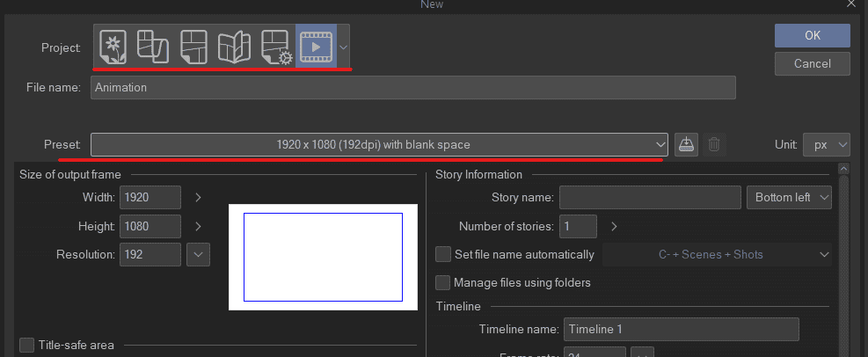This screenshot has height=357, width=868.
Task: Select the Animation project type icon
Action: pos(316,46)
